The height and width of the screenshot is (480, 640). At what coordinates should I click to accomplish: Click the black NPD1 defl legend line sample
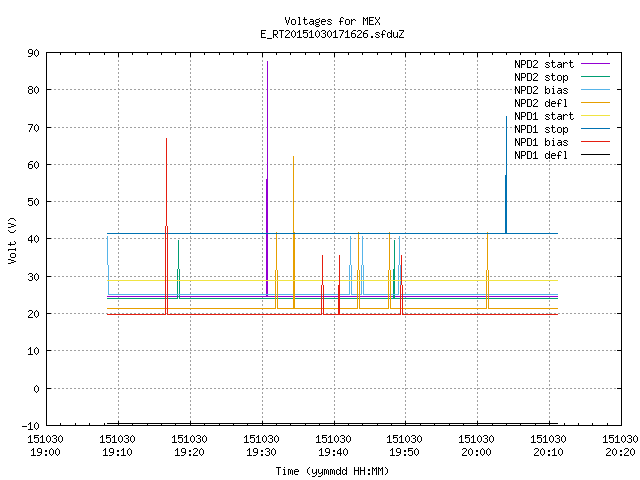click(x=596, y=155)
